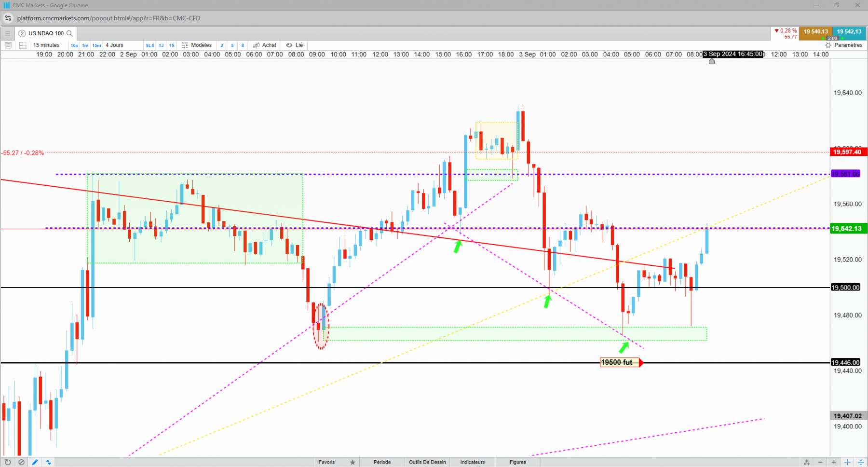This screenshot has height=467, width=868.
Task: Select the pencil drawing tool at bottom left
Action: click(x=35, y=462)
